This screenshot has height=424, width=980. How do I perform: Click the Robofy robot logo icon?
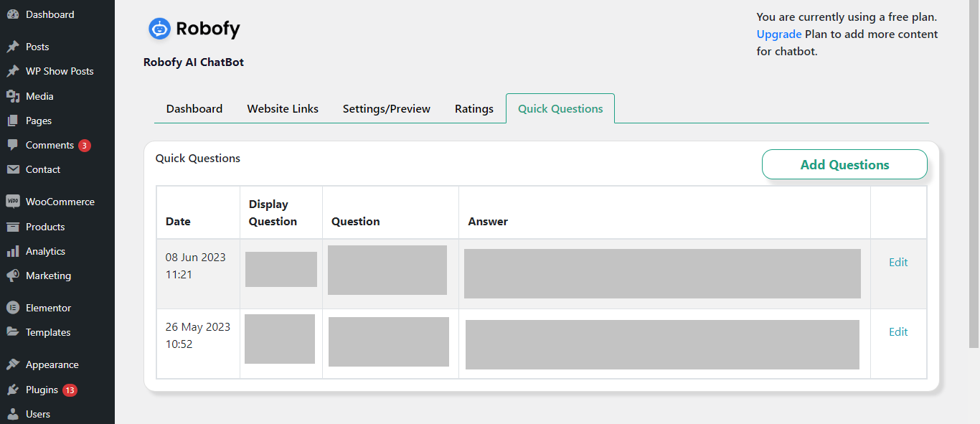(159, 29)
